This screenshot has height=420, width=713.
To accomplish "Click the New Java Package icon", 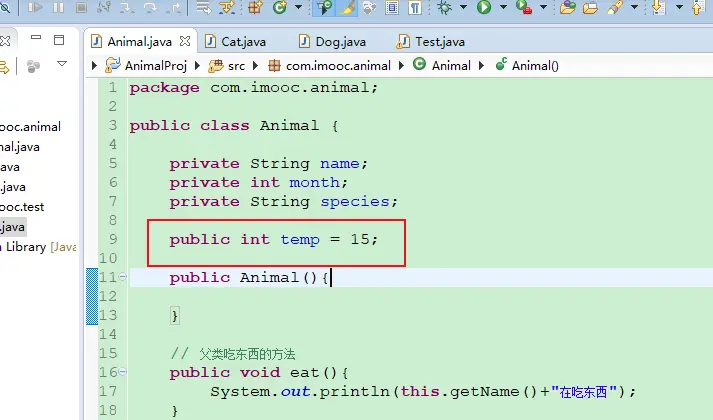I will [256, 7].
